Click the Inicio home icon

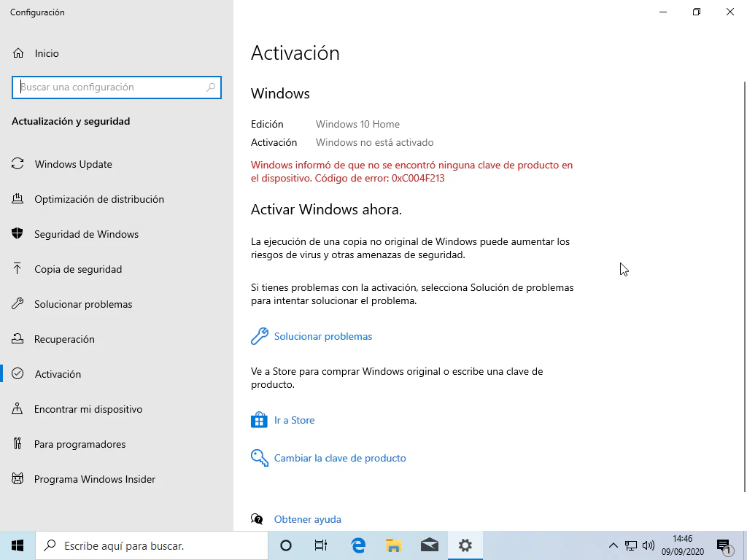point(18,53)
